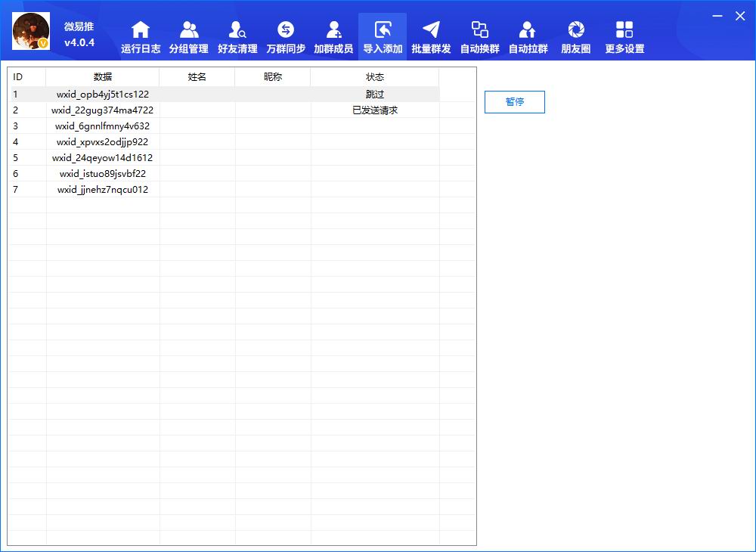Open 万群同步 sync icon
The height and width of the screenshot is (552, 756).
point(286,30)
